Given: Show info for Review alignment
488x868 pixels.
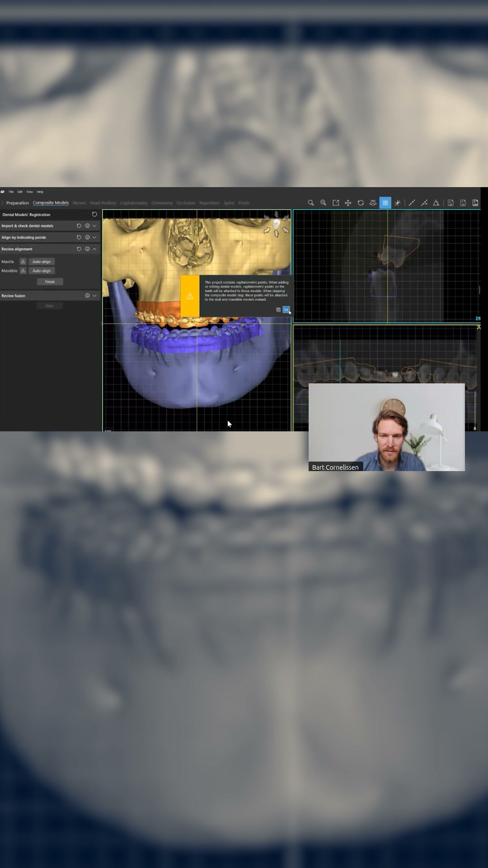Looking at the screenshot, I should point(87,249).
